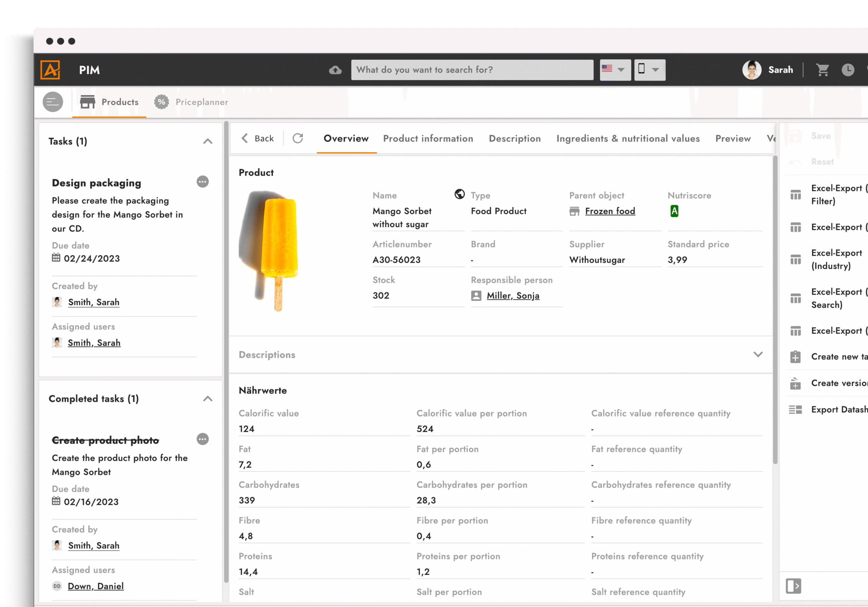
Task: Open options menu for Create product photo task
Action: (203, 439)
